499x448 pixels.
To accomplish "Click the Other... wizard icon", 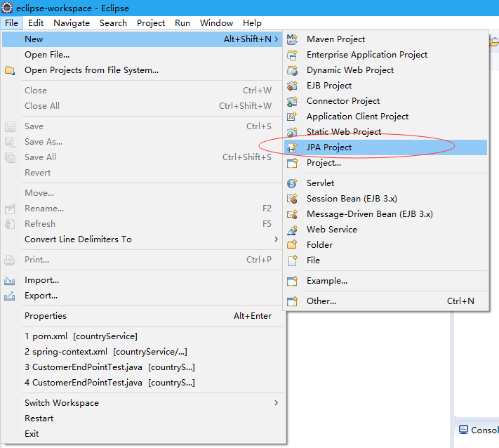I will click(292, 301).
